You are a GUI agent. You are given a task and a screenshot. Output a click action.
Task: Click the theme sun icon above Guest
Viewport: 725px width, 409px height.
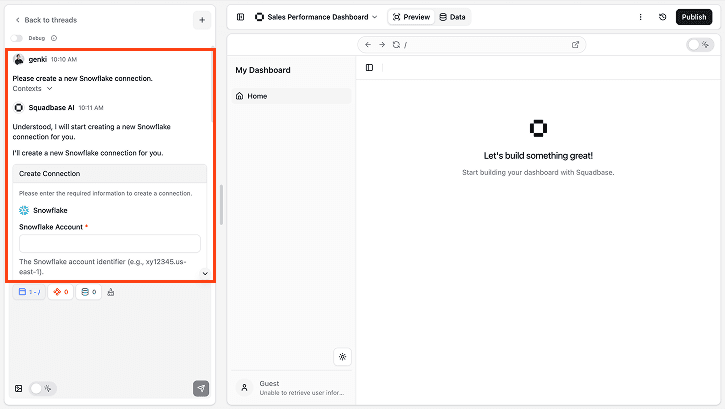coord(342,356)
